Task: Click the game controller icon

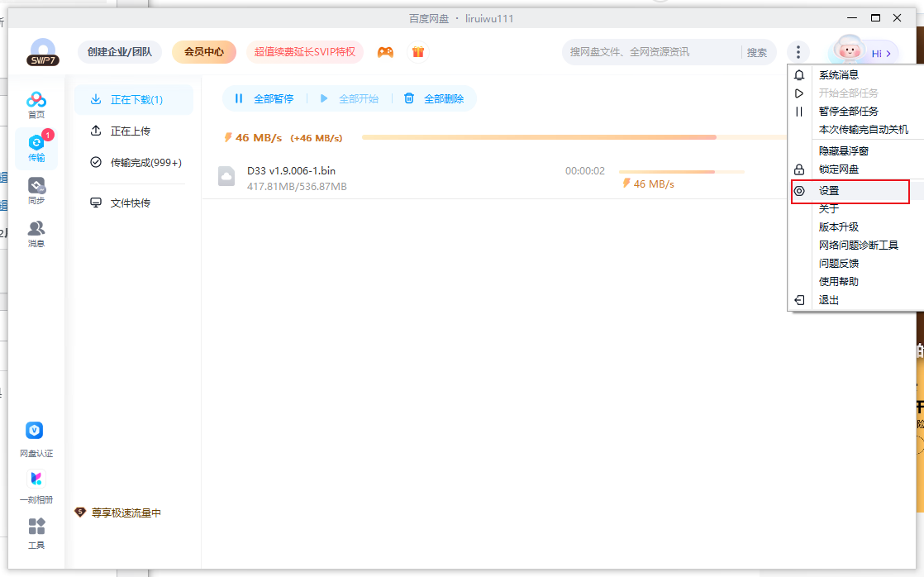Action: tap(385, 52)
